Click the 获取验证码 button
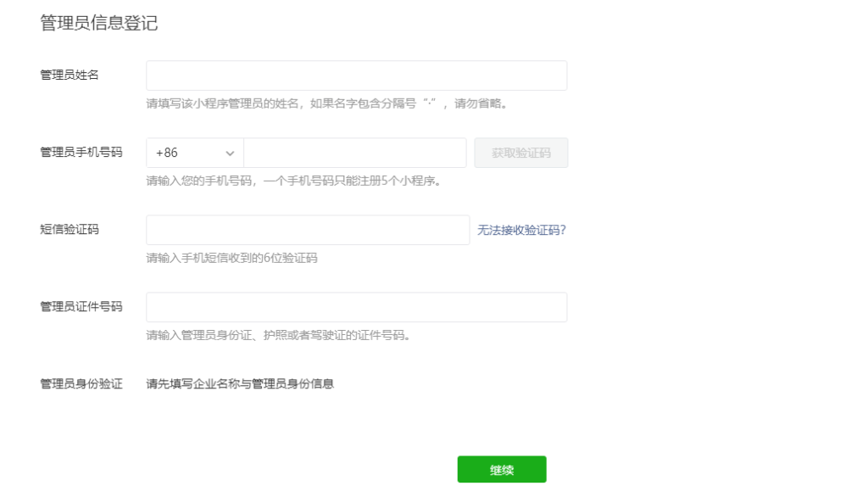The height and width of the screenshot is (497, 868). [x=521, y=153]
